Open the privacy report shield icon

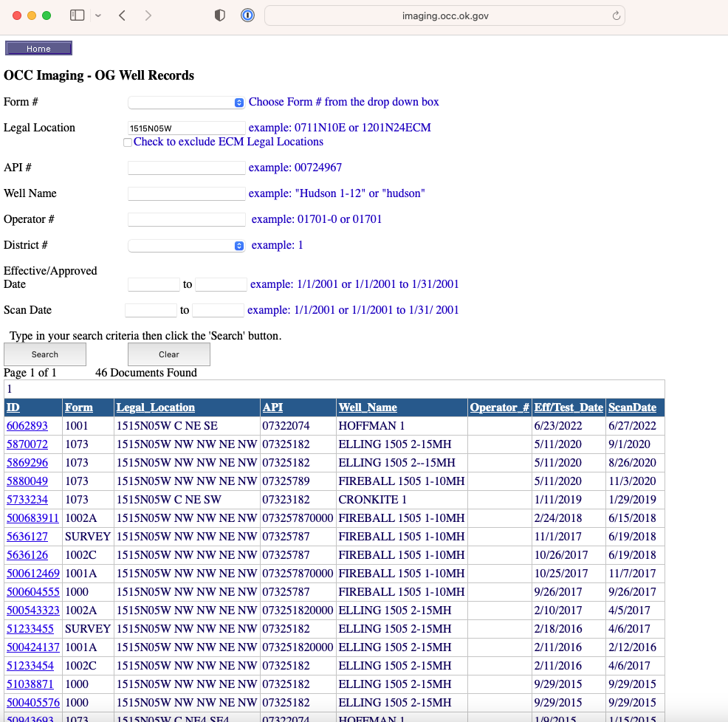tap(219, 16)
